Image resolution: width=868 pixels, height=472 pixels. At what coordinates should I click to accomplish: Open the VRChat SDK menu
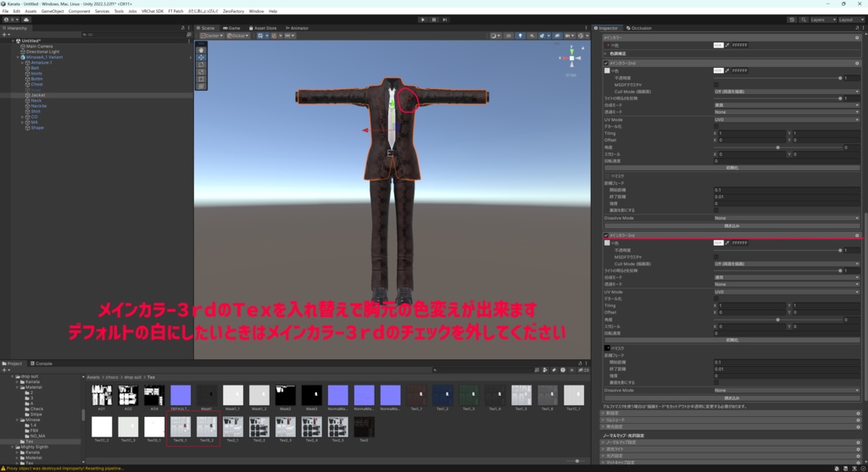(153, 11)
